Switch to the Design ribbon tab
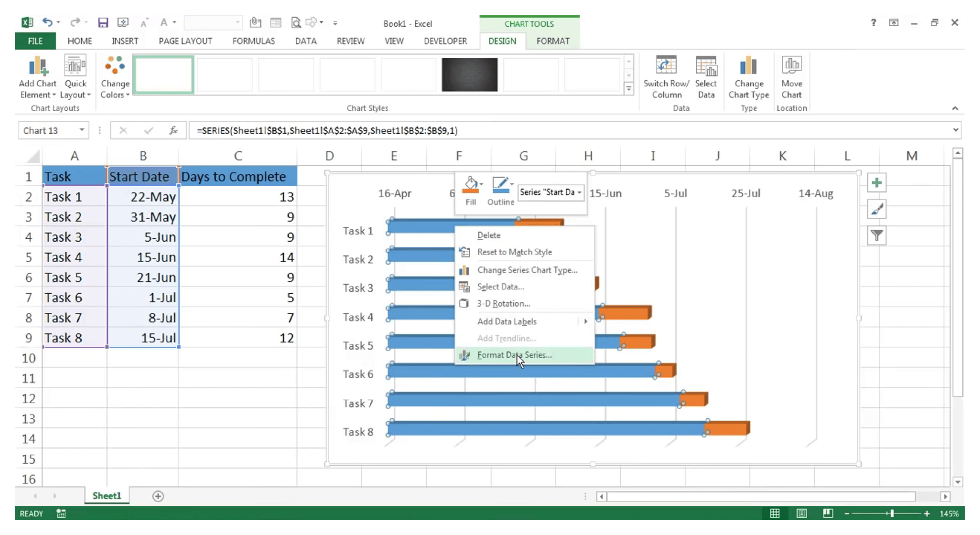This screenshot has height=535, width=980. pyautogui.click(x=502, y=40)
